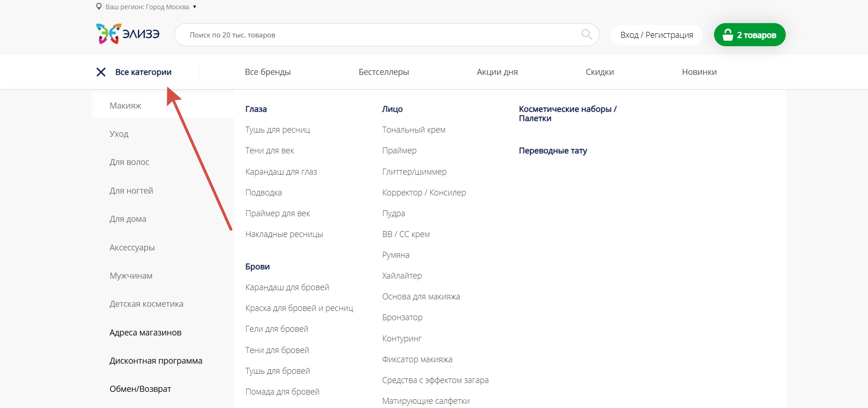Open Переводные тату heading
The height and width of the screenshot is (408, 868).
coord(553,151)
